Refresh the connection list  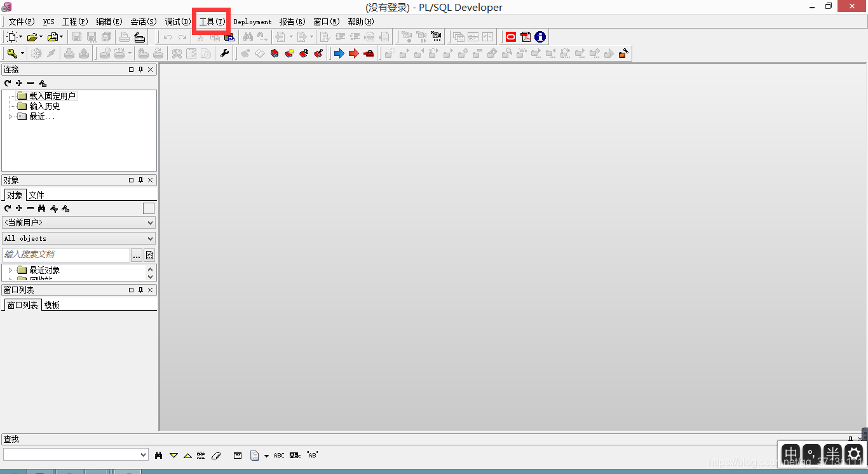click(x=8, y=83)
